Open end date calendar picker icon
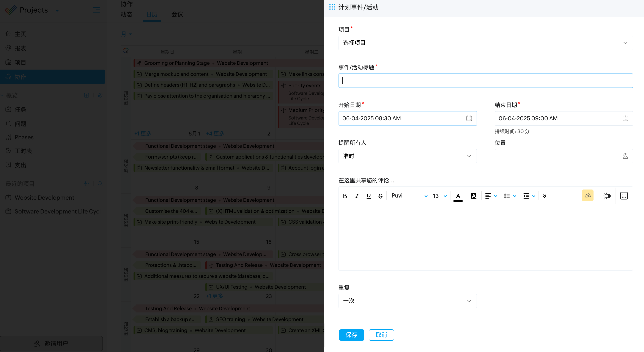 [625, 118]
